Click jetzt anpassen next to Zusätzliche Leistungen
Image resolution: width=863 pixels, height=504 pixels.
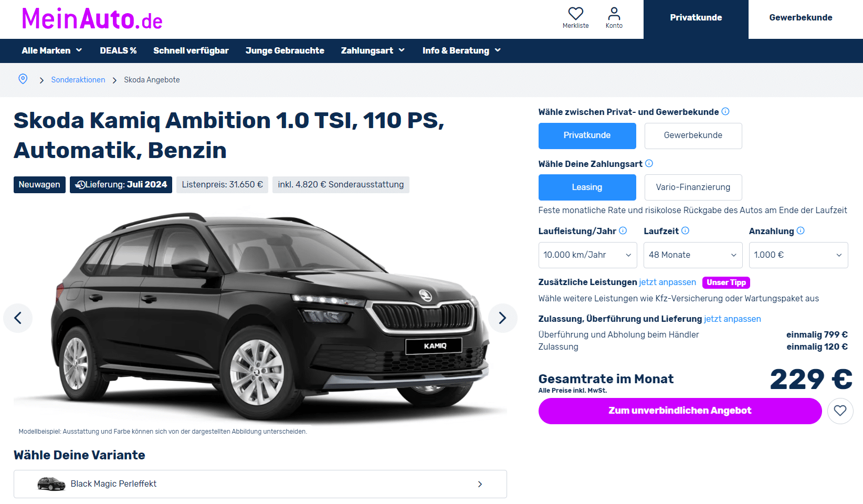point(668,282)
